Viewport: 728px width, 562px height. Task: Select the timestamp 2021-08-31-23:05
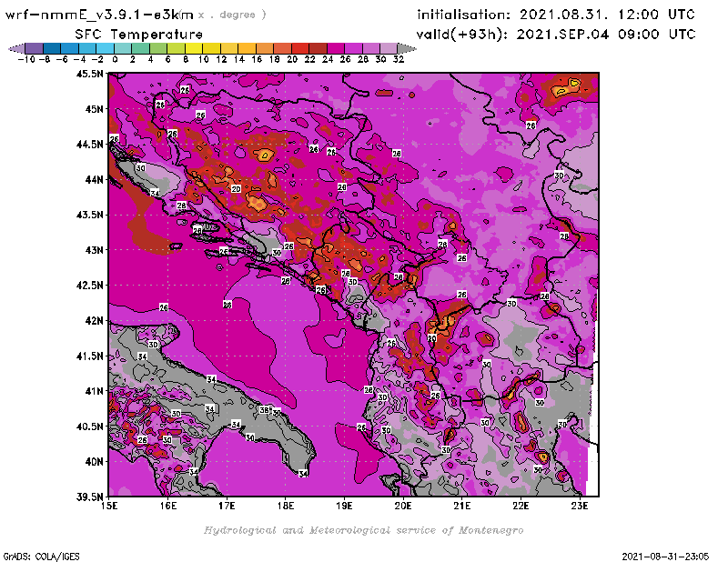pyautogui.click(x=665, y=557)
